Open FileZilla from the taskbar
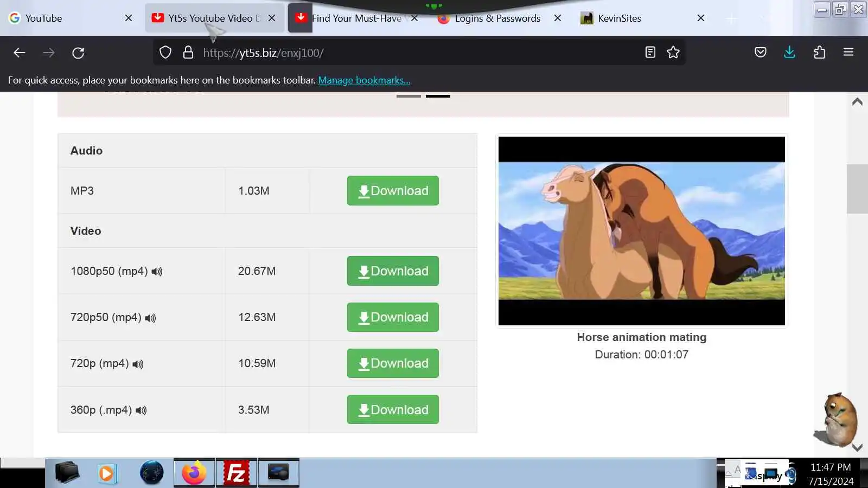The height and width of the screenshot is (488, 868). [x=237, y=473]
